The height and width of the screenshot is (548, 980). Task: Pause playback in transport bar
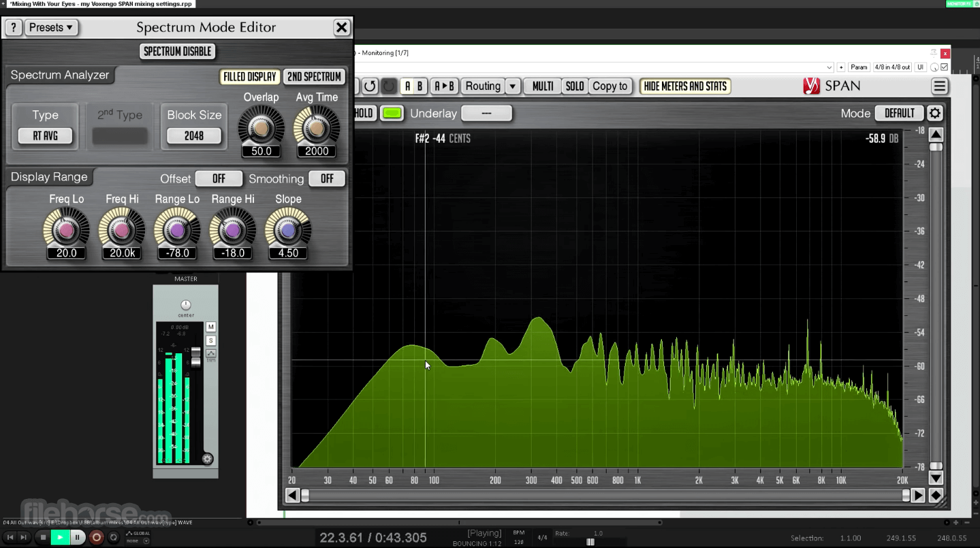pyautogui.click(x=78, y=538)
